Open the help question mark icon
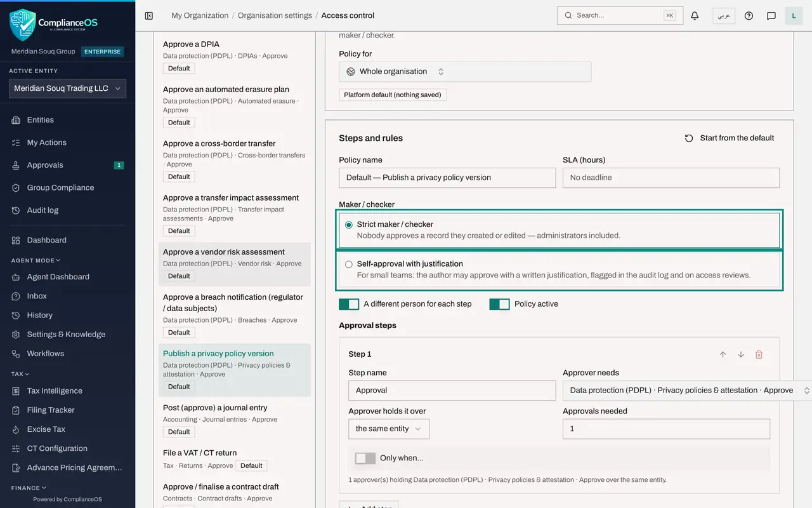This screenshot has height=508, width=812. tap(749, 15)
